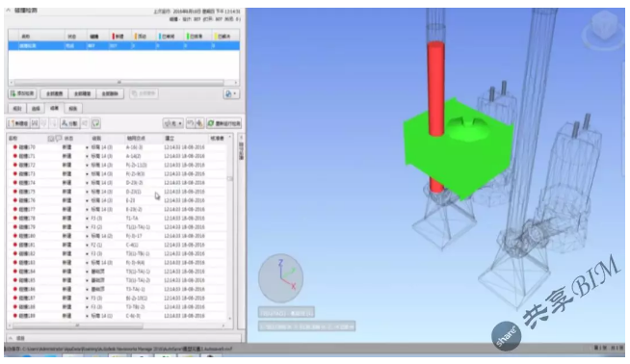Click the remove from group icon

(x=43, y=123)
